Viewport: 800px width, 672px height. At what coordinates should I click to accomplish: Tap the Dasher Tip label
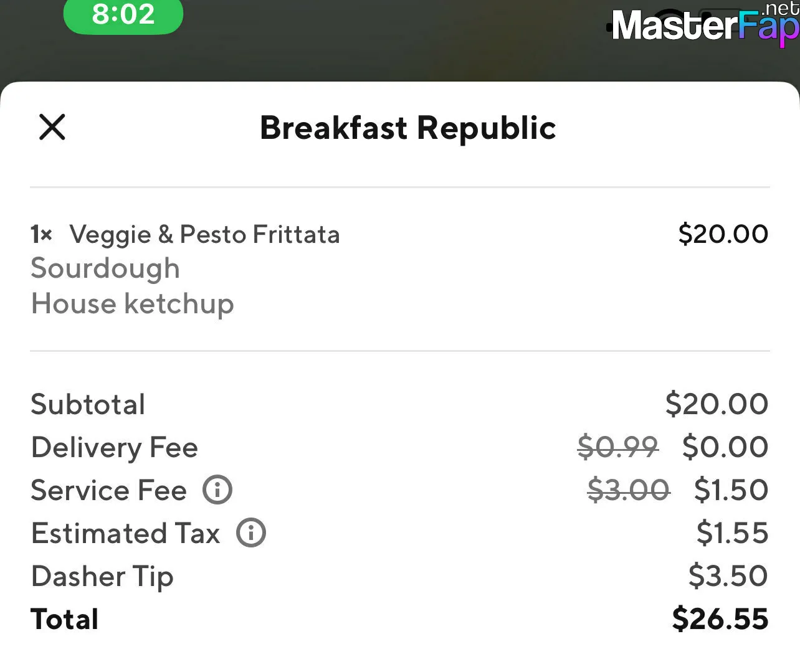pos(102,577)
